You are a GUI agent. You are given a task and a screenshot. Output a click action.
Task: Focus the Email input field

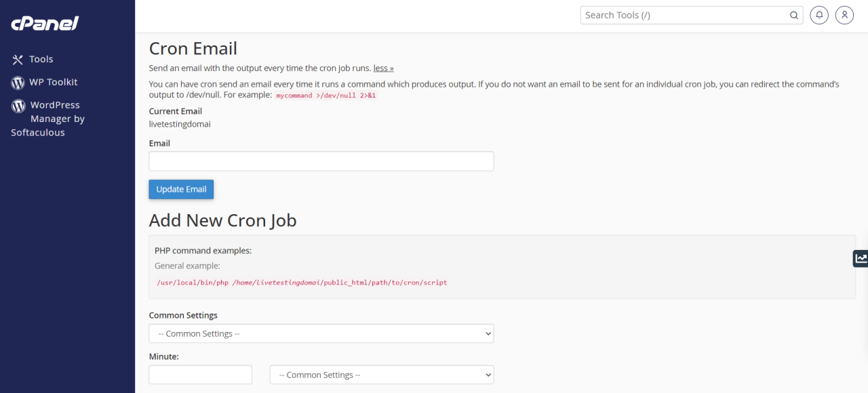point(321,161)
